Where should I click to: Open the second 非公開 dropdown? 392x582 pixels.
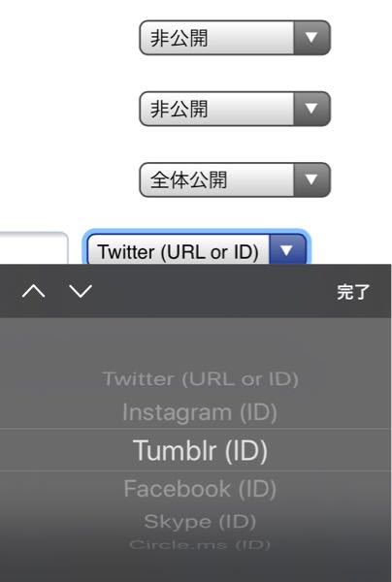tap(235, 109)
